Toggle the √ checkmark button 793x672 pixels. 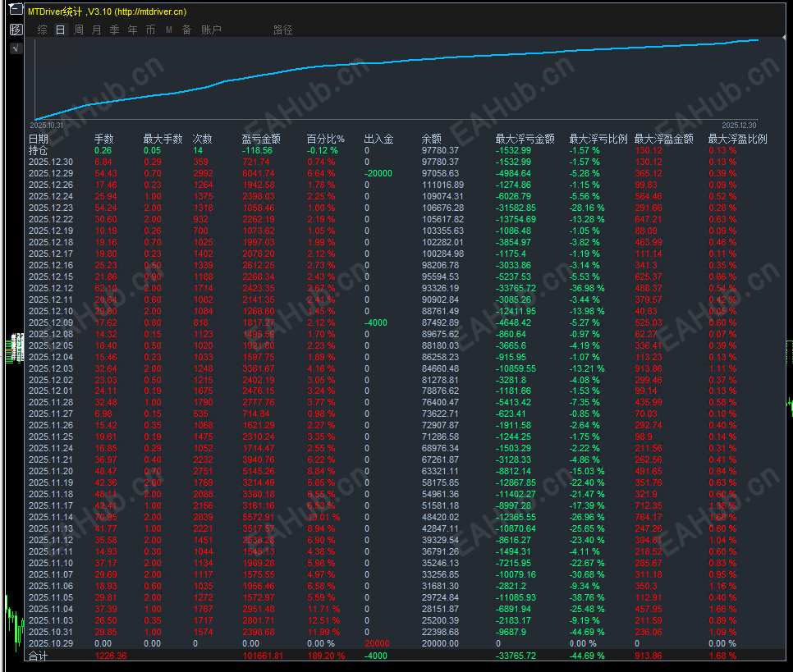[x=16, y=48]
